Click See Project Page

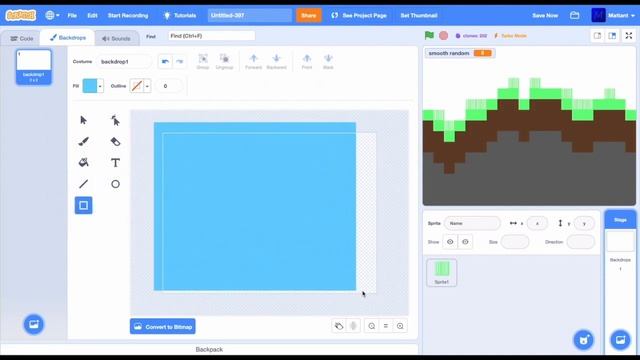[359, 16]
